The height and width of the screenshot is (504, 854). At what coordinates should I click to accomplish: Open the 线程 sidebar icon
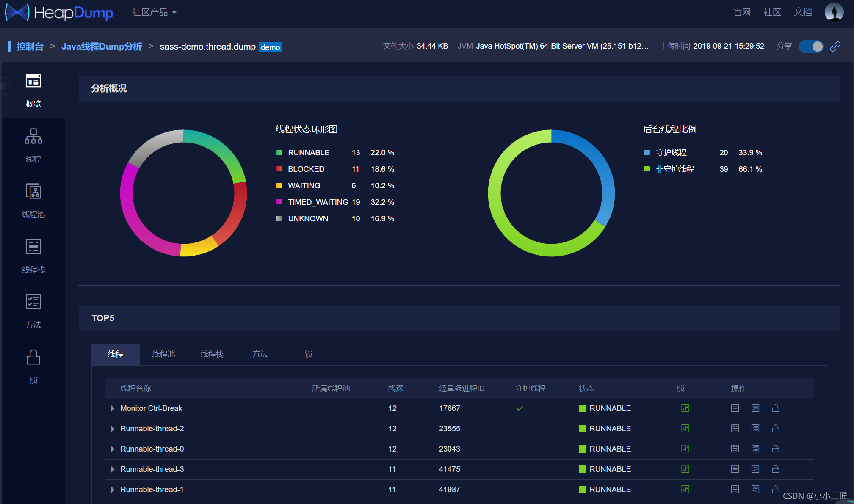point(33,137)
